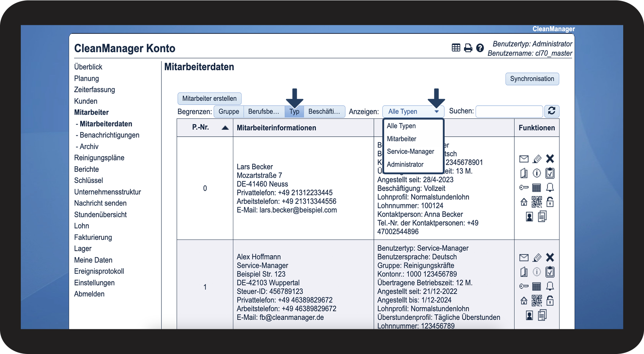Edit Alex Hoffmann with the pencil icon
The image size is (644, 354).
coord(537,258)
